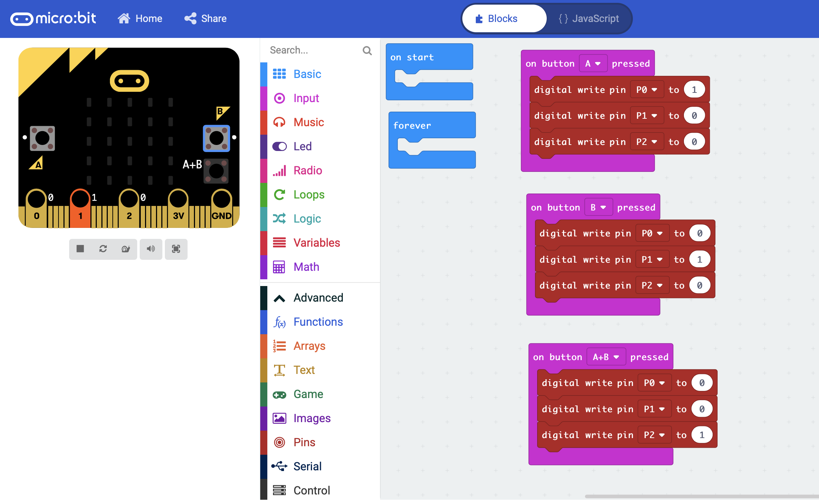This screenshot has height=504, width=819.
Task: Stop the simulator
Action: pyautogui.click(x=80, y=249)
